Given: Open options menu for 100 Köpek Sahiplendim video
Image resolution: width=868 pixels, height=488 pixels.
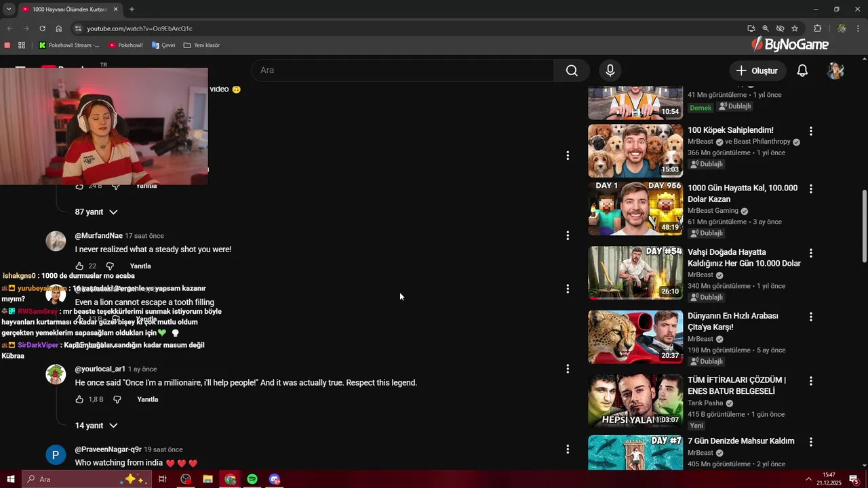Looking at the screenshot, I should [x=810, y=131].
